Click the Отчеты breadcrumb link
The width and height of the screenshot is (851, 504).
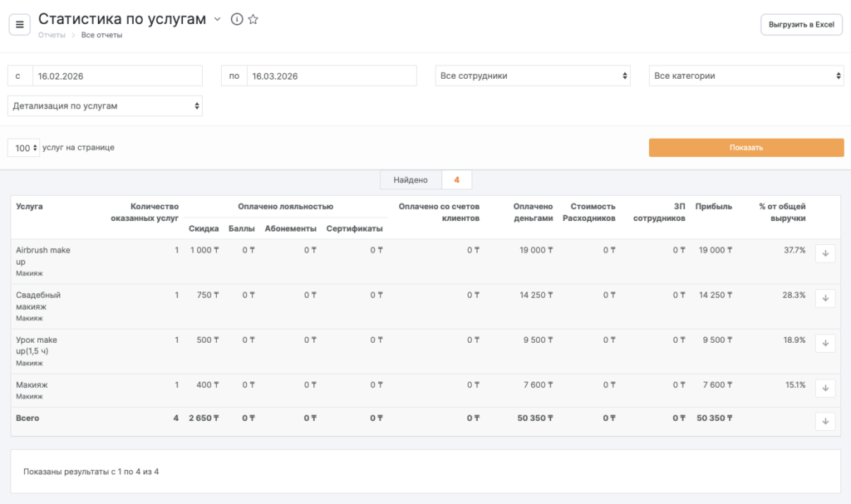click(x=52, y=35)
